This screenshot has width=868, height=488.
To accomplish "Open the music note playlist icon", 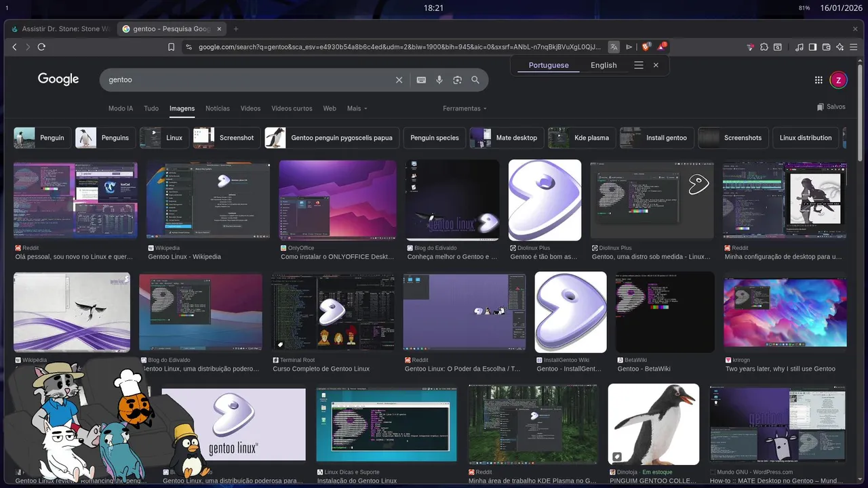I will [x=800, y=47].
